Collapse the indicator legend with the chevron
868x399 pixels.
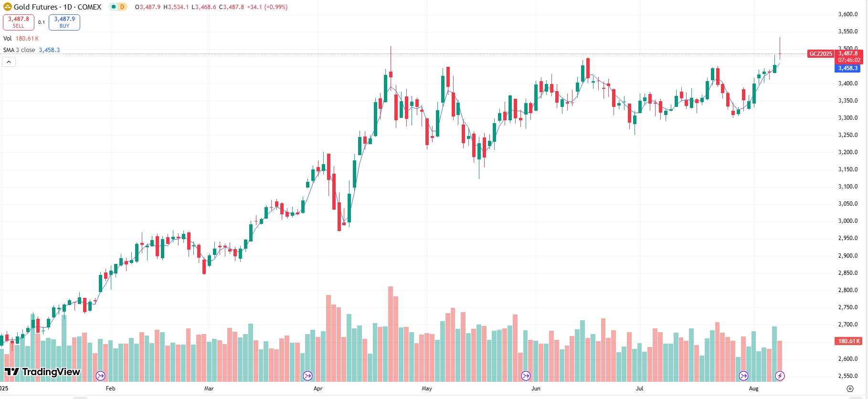9,62
